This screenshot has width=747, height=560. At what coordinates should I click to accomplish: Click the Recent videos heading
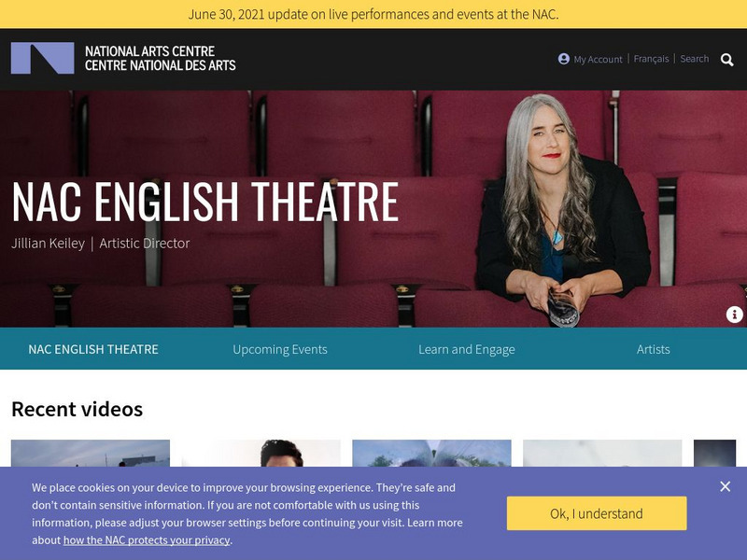coord(78,409)
